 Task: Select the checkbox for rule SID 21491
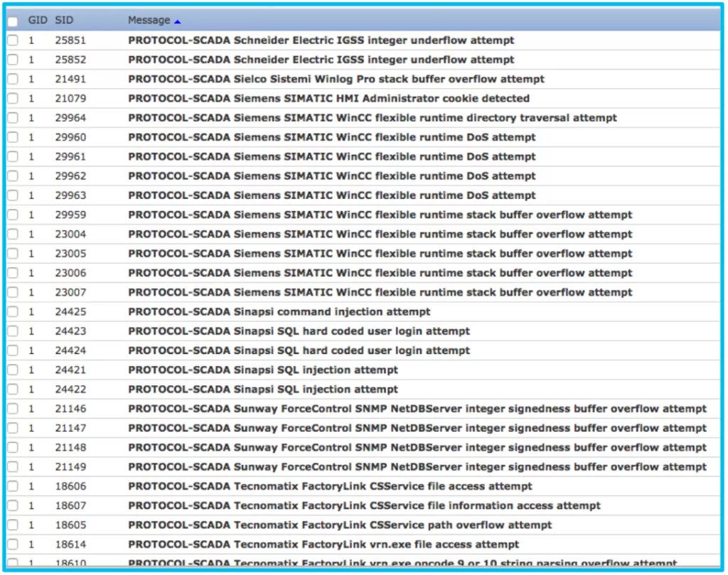coord(13,80)
